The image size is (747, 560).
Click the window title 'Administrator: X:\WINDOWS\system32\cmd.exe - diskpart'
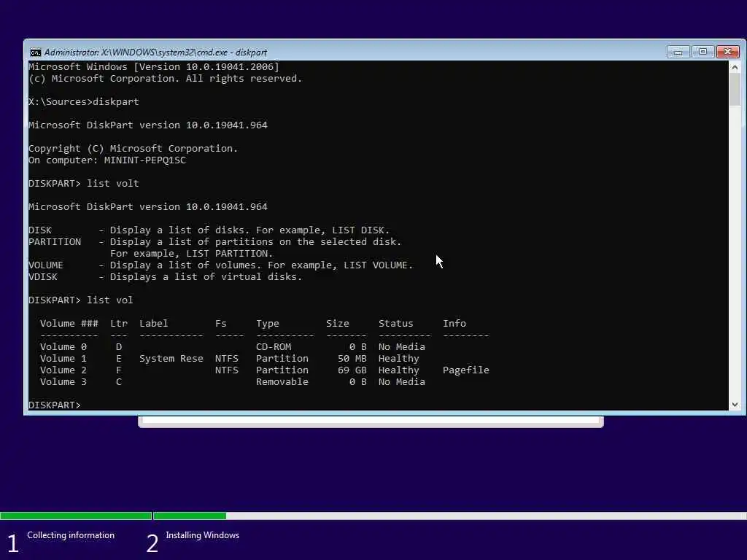click(x=155, y=52)
